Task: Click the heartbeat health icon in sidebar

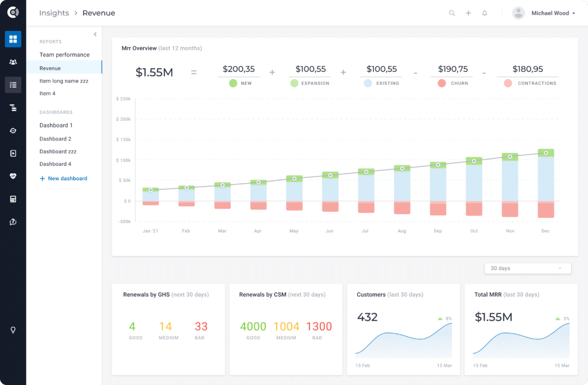Action: point(13,176)
